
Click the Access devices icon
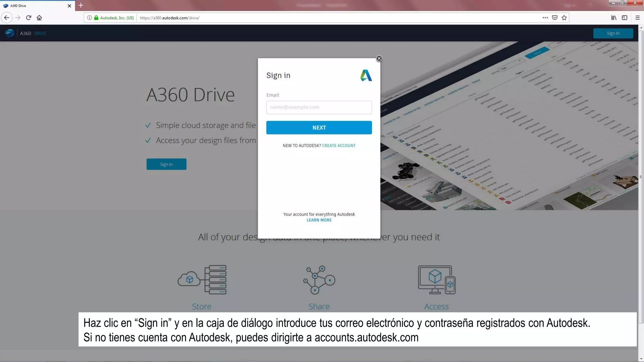[436, 280]
